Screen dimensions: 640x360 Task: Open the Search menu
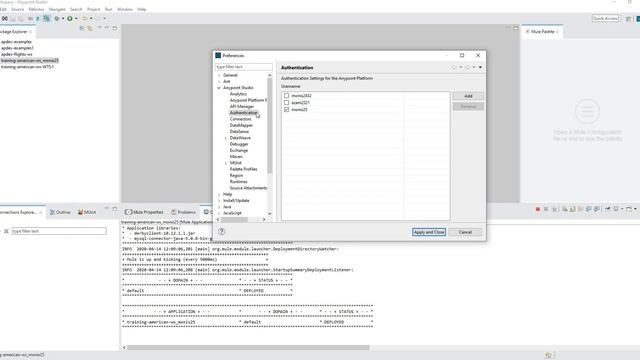(x=76, y=9)
